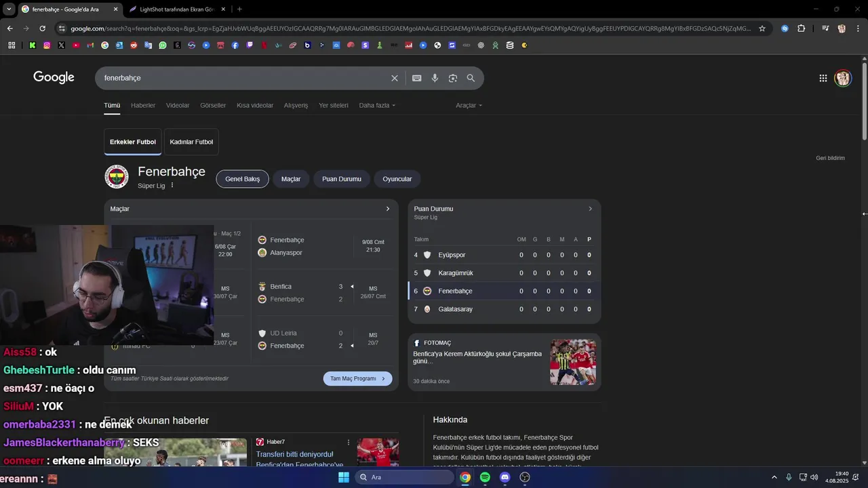This screenshot has width=868, height=488.
Task: Open the Alışveriş tab
Action: click(x=296, y=106)
